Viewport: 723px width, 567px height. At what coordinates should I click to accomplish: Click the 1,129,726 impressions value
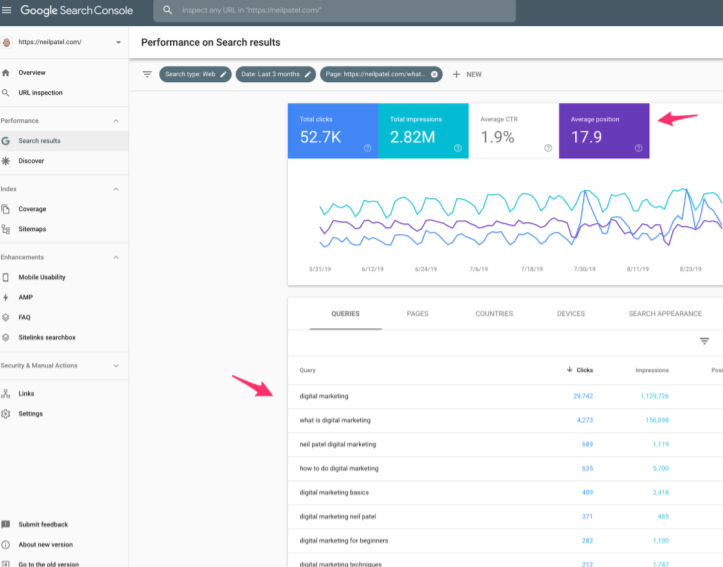[x=655, y=396]
